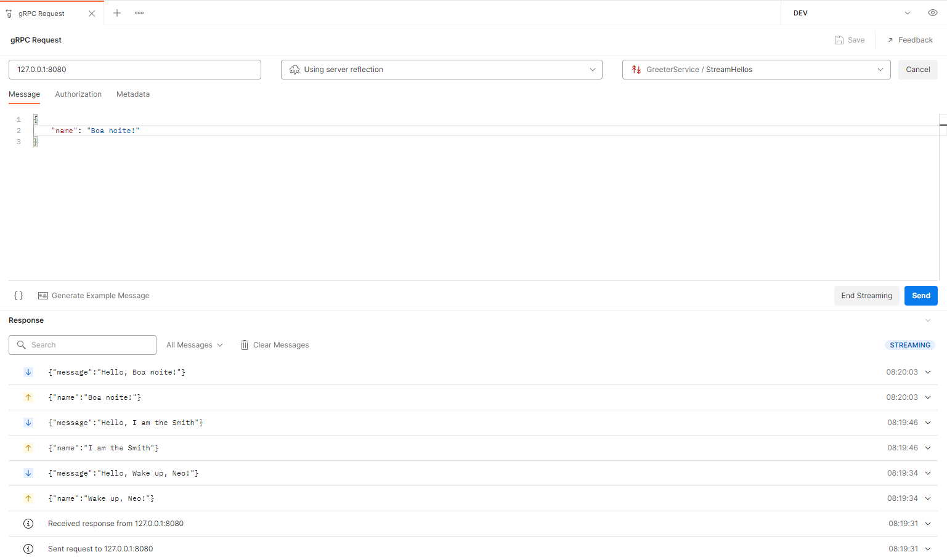Switch to the Message tab

tap(25, 94)
